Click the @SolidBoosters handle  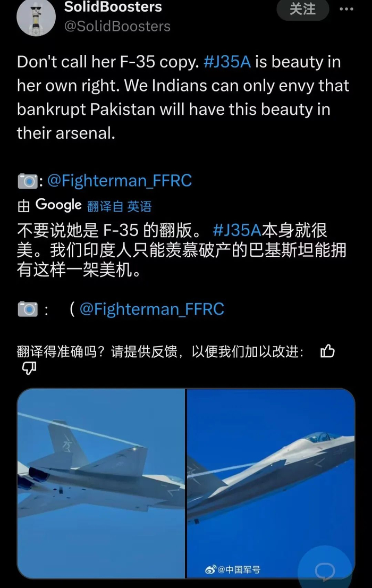click(x=117, y=27)
